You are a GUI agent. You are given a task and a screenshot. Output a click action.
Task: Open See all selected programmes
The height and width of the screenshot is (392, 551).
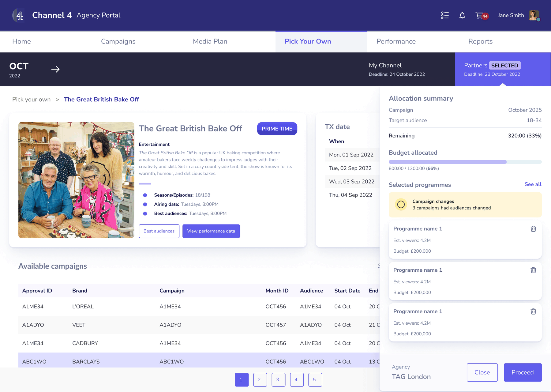pyautogui.click(x=533, y=184)
